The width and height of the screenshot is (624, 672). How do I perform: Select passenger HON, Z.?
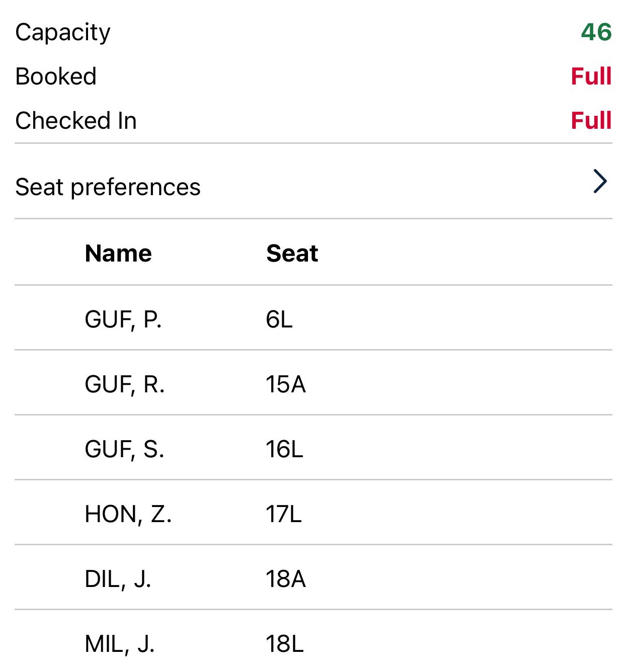tap(128, 514)
